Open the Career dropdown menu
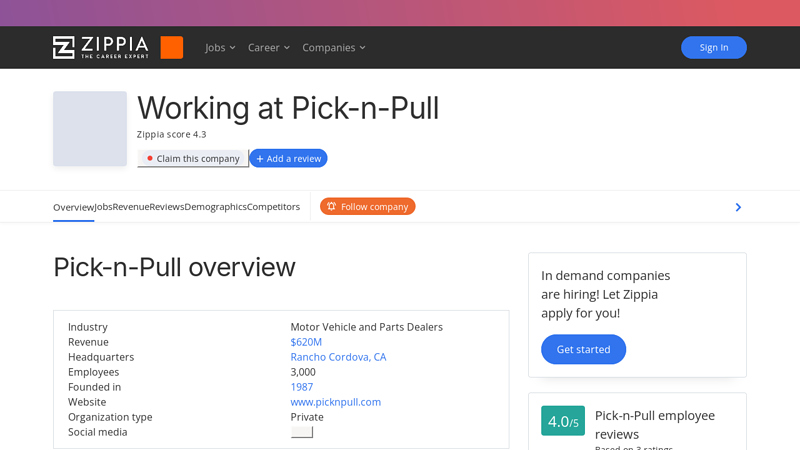Viewport: 800px width, 450px height. click(268, 47)
